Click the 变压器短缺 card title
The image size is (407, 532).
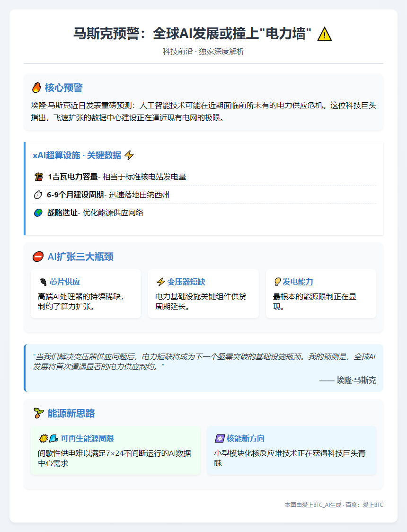186,282
